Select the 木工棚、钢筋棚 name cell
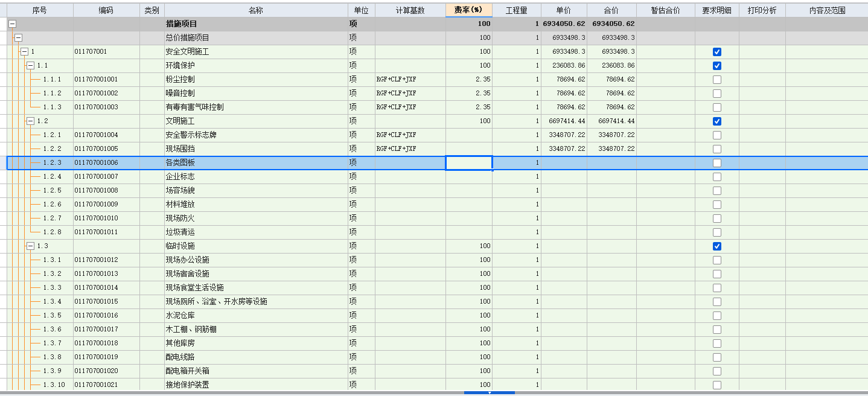 click(x=256, y=329)
